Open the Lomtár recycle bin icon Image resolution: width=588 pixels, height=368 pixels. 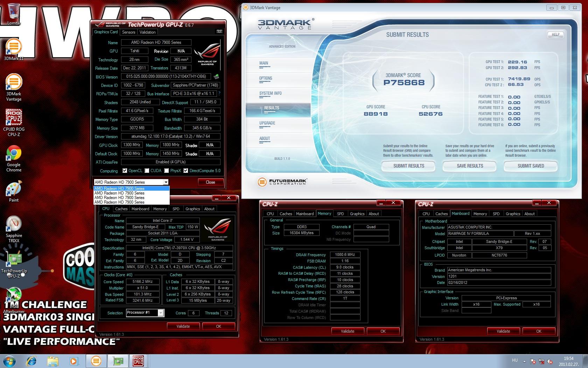pyautogui.click(x=14, y=14)
